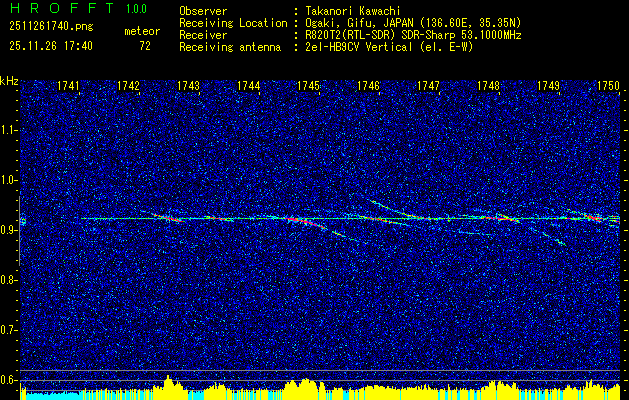Click the 1742 time marker
Screen dimensions: 629x400
[128, 86]
